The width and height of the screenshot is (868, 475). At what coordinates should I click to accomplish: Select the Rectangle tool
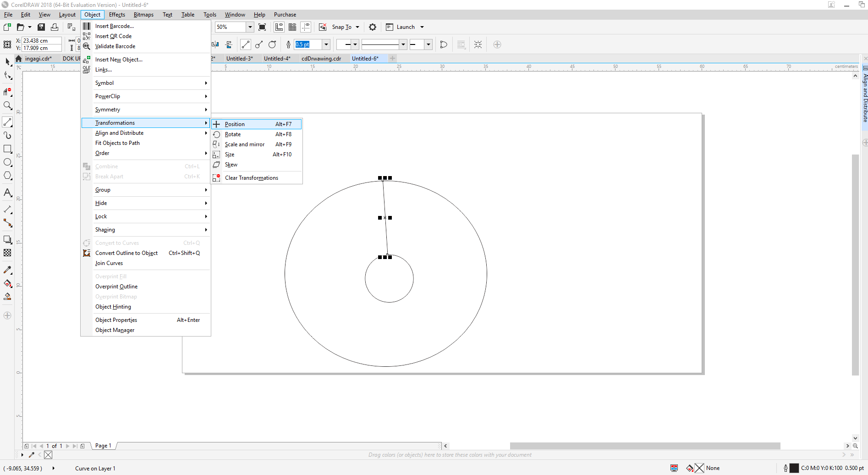pos(7,149)
